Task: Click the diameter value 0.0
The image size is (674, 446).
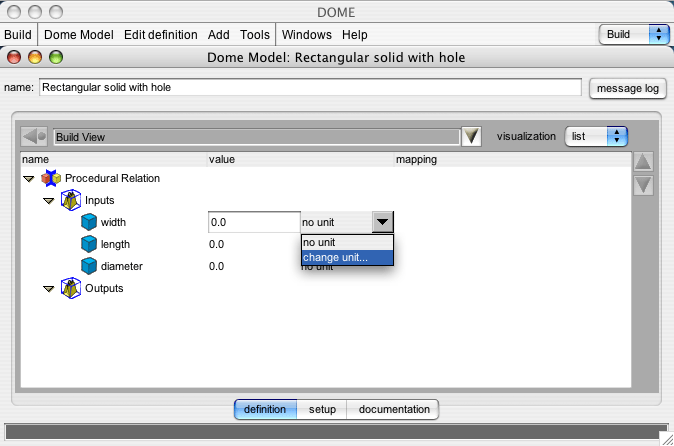Action: pos(216,266)
